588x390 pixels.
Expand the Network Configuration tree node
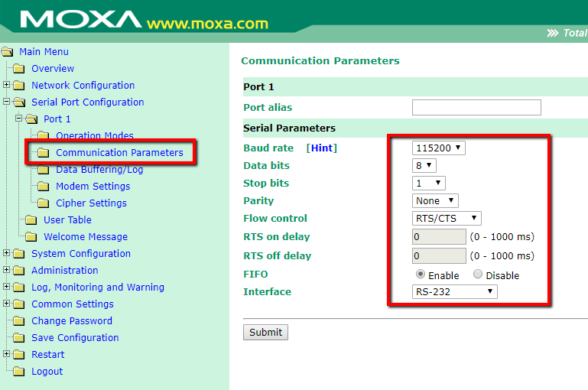coord(7,86)
